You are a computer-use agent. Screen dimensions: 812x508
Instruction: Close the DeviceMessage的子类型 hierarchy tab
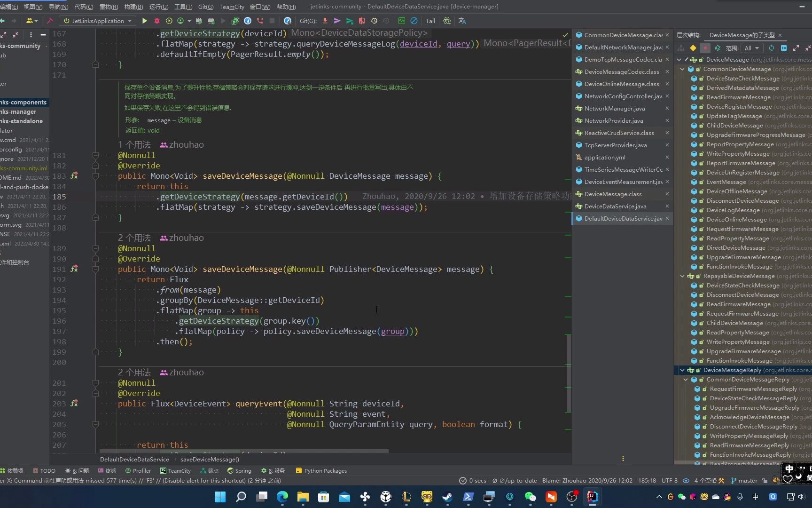coord(780,35)
